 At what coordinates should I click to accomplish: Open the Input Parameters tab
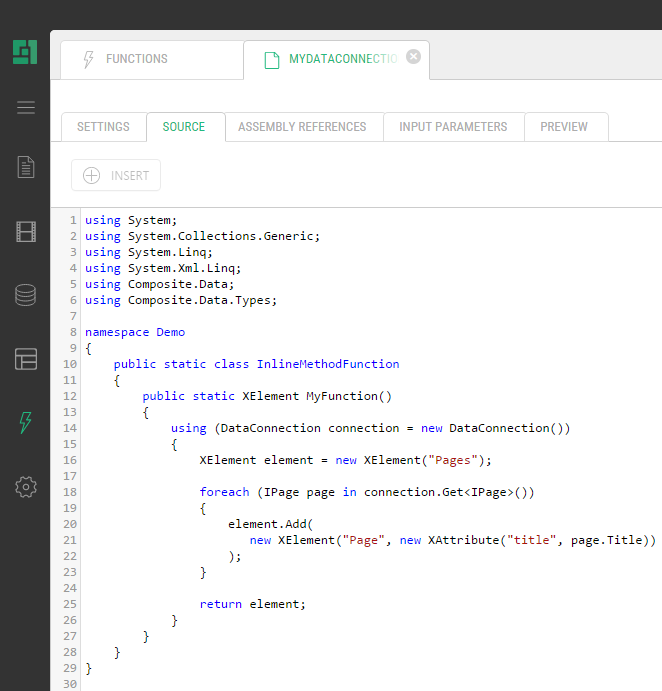pos(453,127)
